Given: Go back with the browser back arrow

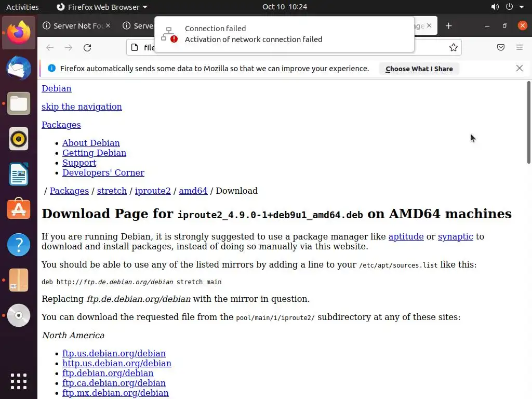Looking at the screenshot, I should point(50,47).
